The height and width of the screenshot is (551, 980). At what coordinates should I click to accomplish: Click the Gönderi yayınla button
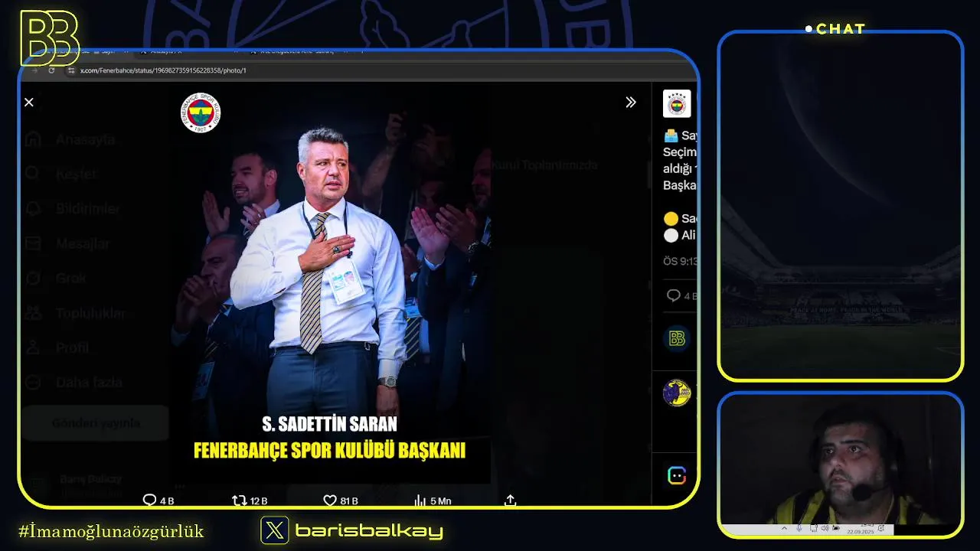tap(96, 423)
